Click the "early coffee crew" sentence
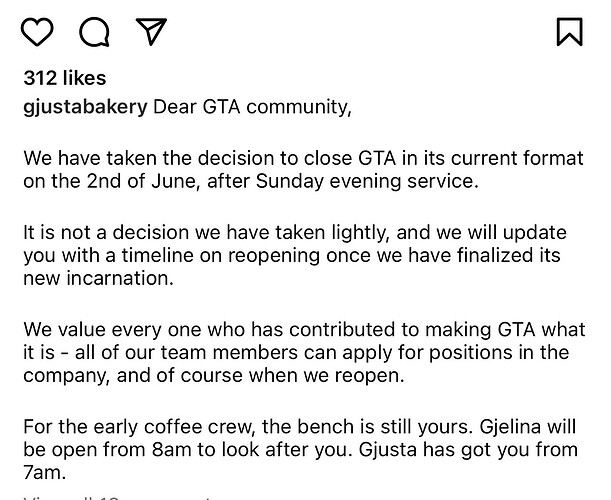Screen dimensions: 611x500 click(246, 427)
